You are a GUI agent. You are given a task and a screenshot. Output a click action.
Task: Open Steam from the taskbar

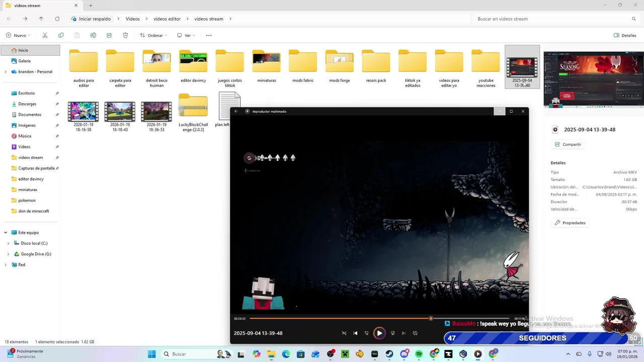click(389, 354)
